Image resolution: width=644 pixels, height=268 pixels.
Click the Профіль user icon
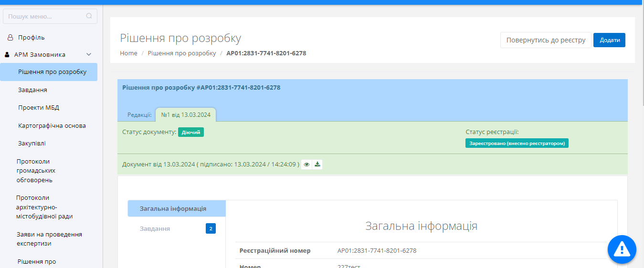10,37
